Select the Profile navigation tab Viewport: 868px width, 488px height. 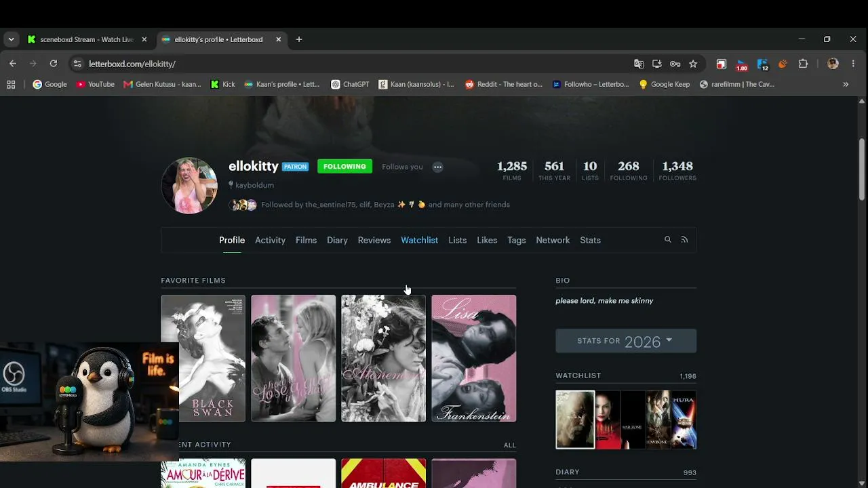[232, 240]
